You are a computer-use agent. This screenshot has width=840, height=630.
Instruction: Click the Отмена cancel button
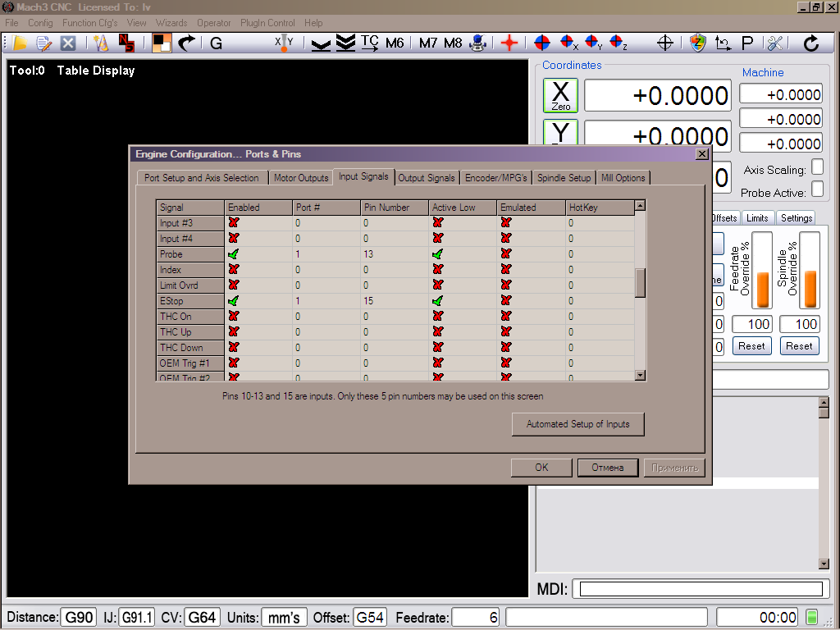click(x=608, y=468)
